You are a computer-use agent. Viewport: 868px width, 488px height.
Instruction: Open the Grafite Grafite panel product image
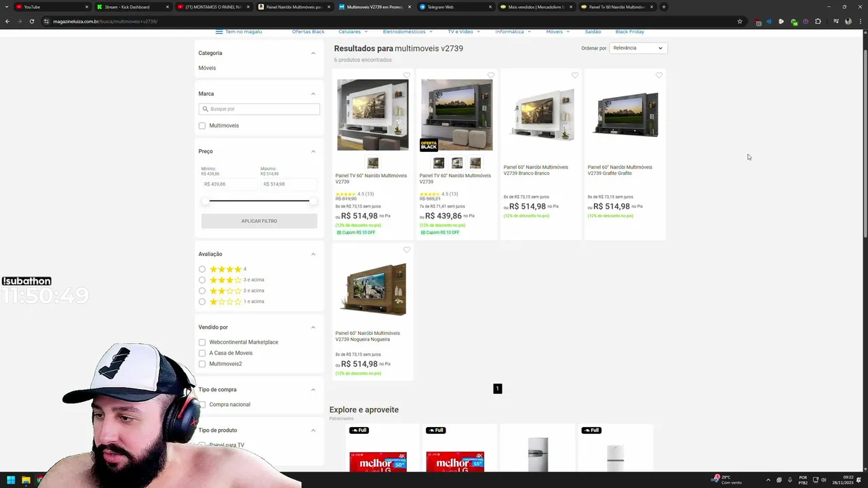click(x=625, y=115)
